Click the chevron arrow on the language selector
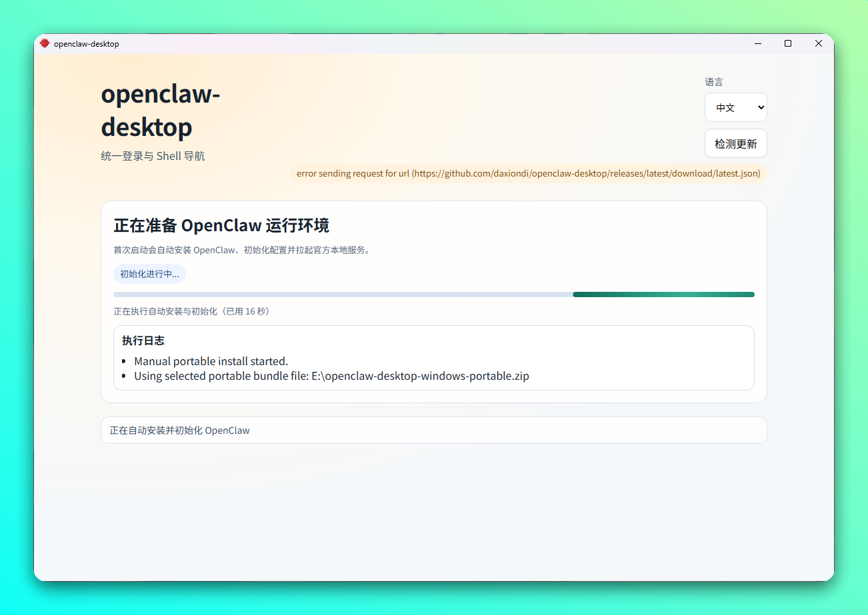Screen dimensions: 868x615 pos(761,107)
